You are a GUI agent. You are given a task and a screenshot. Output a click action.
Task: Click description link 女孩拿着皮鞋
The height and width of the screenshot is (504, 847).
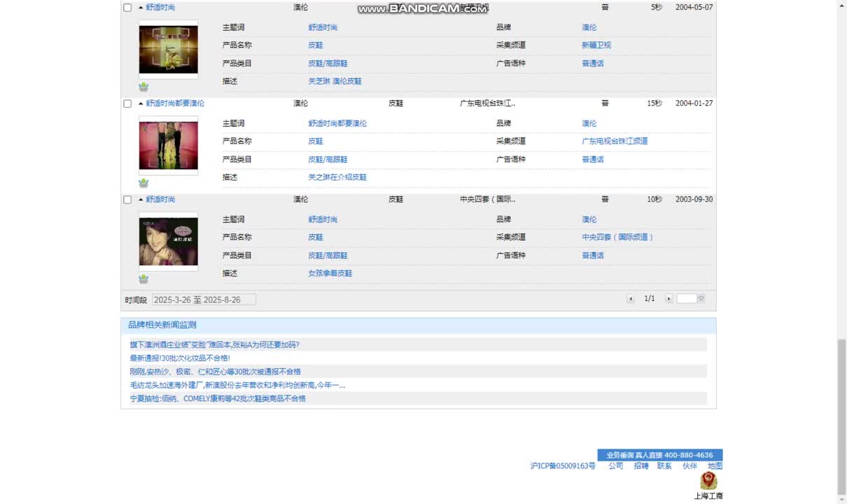coord(330,273)
